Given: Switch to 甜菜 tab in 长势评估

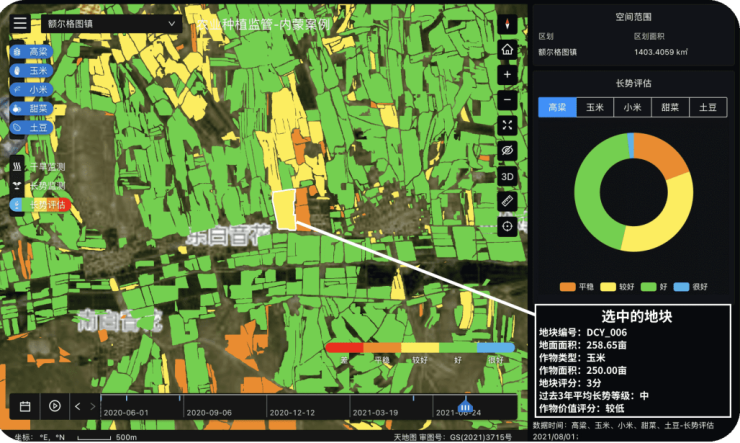Looking at the screenshot, I should (x=670, y=107).
